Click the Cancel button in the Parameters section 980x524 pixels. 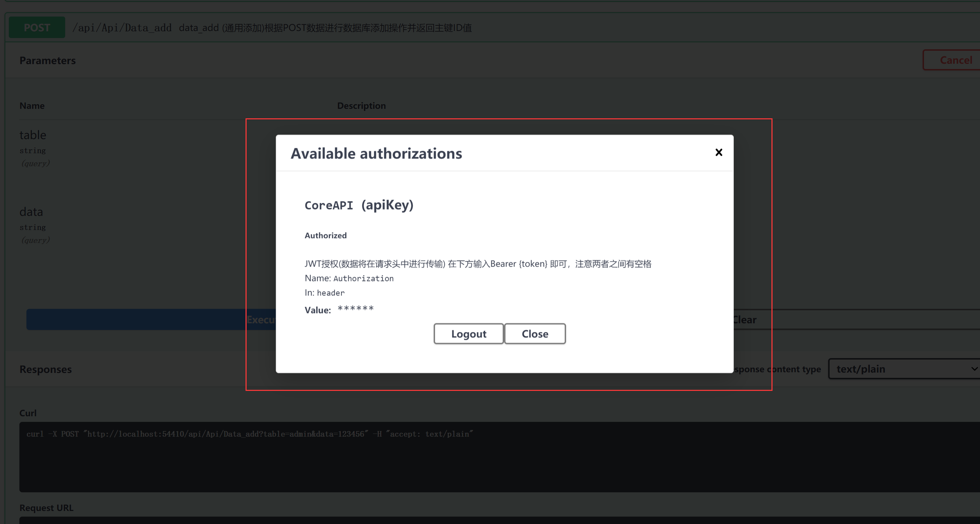pos(952,60)
